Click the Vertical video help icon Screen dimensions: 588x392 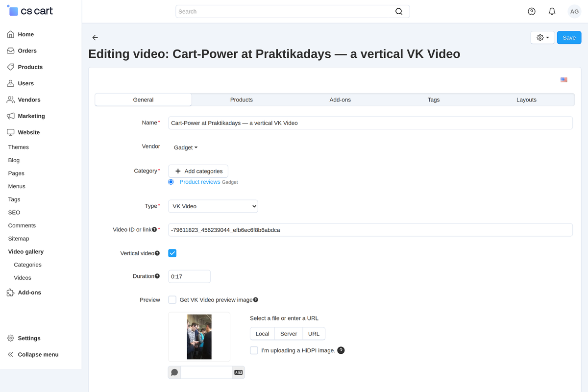click(157, 253)
